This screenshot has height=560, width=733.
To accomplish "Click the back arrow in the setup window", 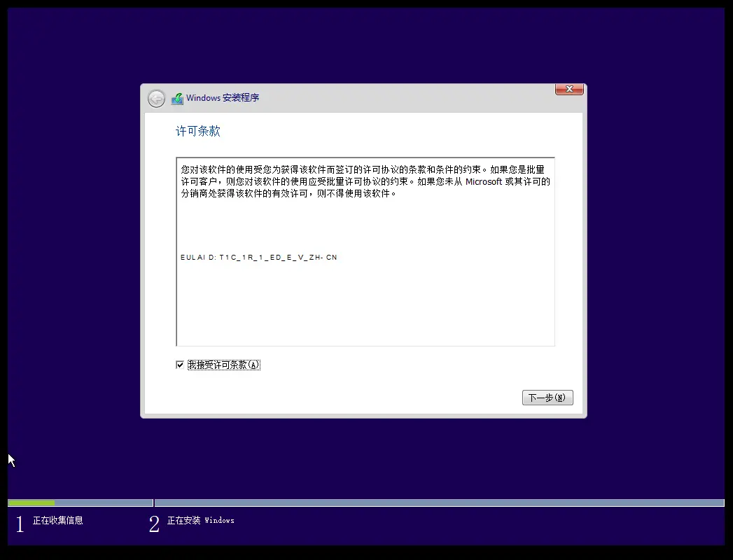I will tap(156, 99).
